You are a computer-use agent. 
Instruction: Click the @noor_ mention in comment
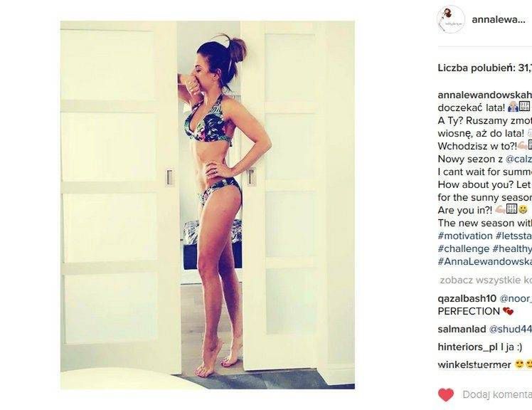pos(516,298)
